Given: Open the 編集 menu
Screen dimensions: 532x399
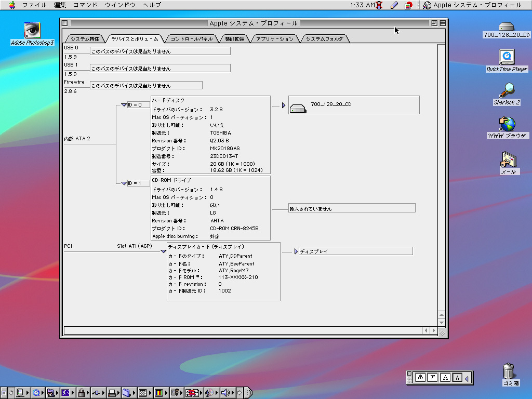Looking at the screenshot, I should coord(60,5).
